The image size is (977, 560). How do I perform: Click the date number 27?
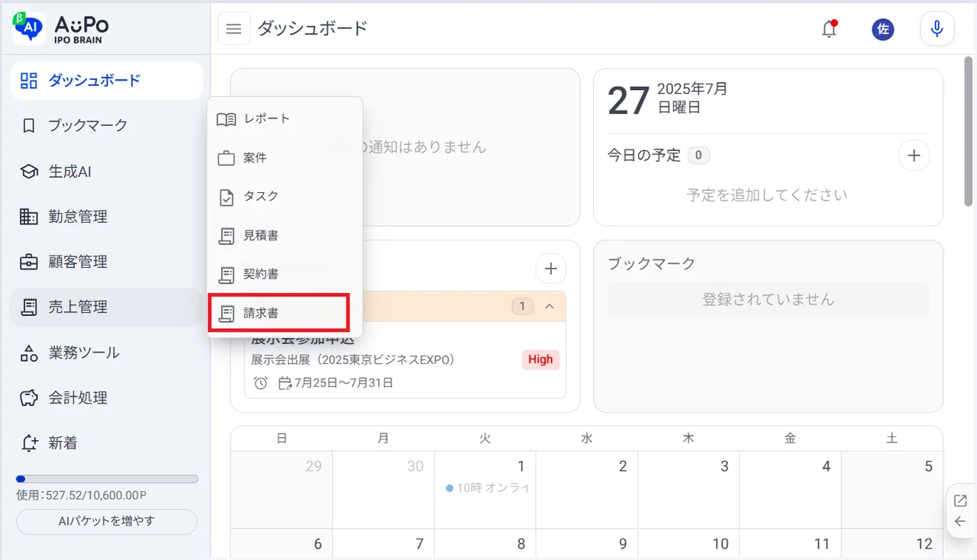coord(628,101)
